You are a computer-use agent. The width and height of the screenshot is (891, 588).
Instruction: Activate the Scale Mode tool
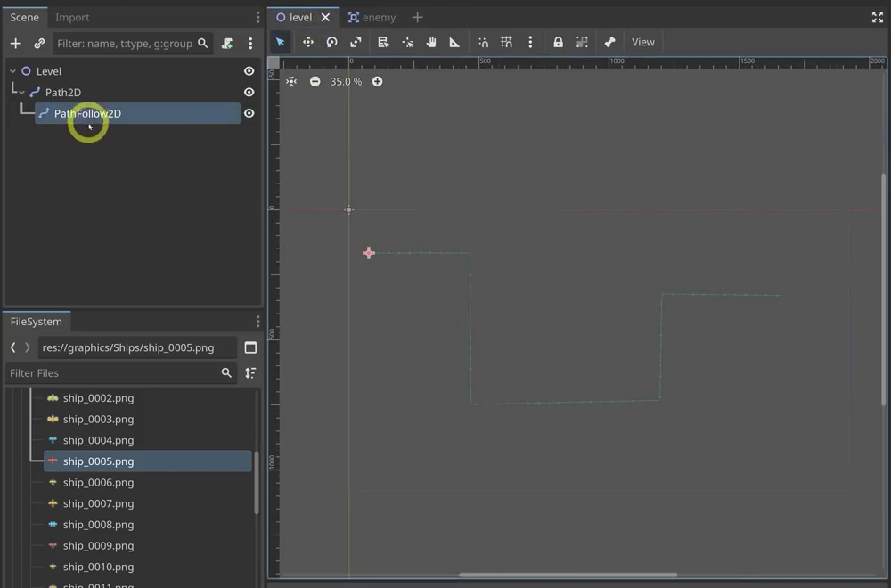(356, 42)
